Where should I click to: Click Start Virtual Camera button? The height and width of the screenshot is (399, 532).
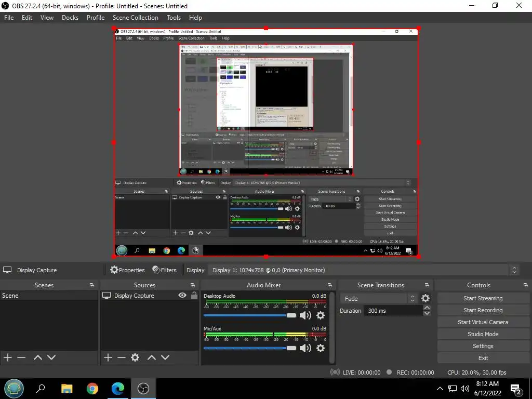pos(483,322)
